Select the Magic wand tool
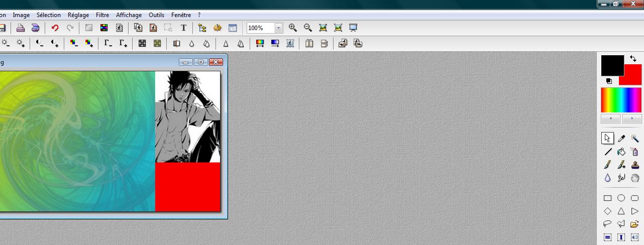 [635, 139]
